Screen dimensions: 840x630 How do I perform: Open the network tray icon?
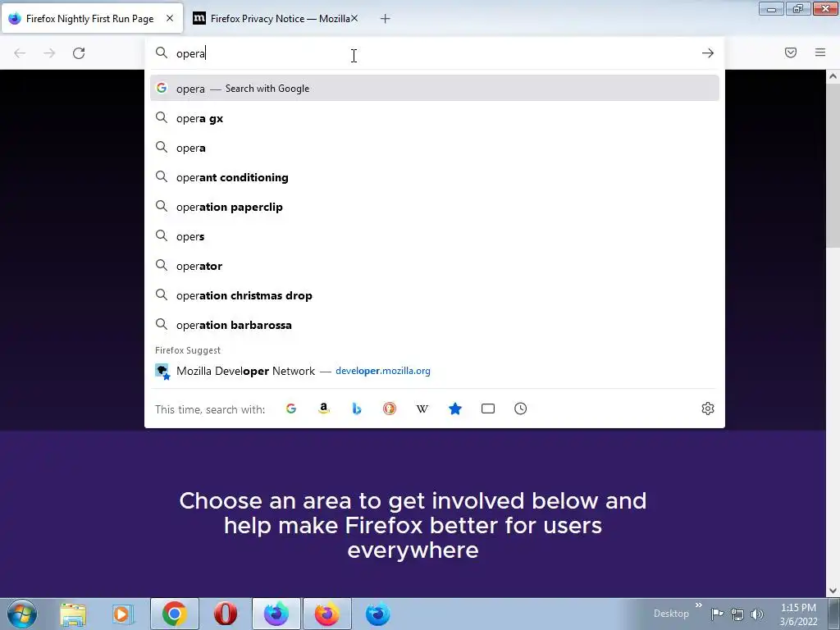click(737, 614)
